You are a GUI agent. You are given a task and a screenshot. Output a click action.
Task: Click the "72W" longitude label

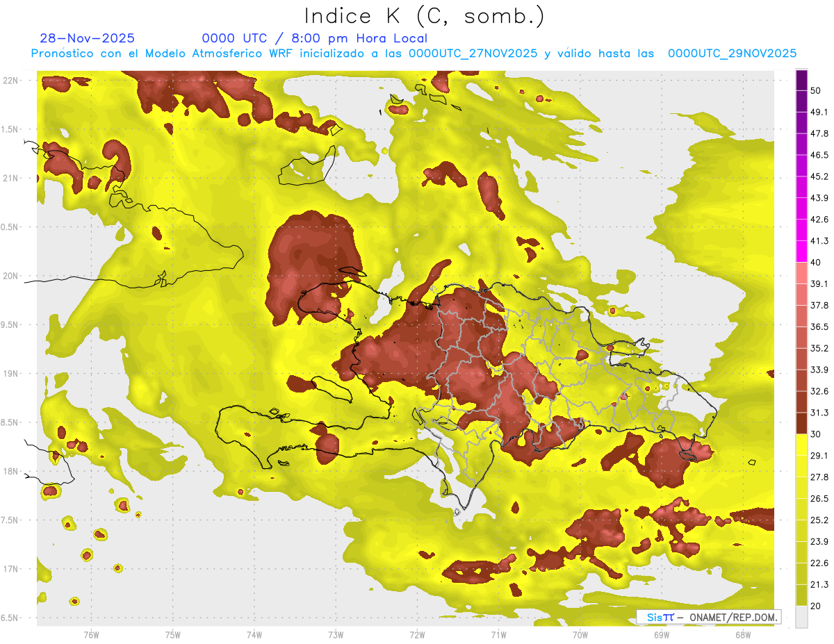(x=417, y=635)
